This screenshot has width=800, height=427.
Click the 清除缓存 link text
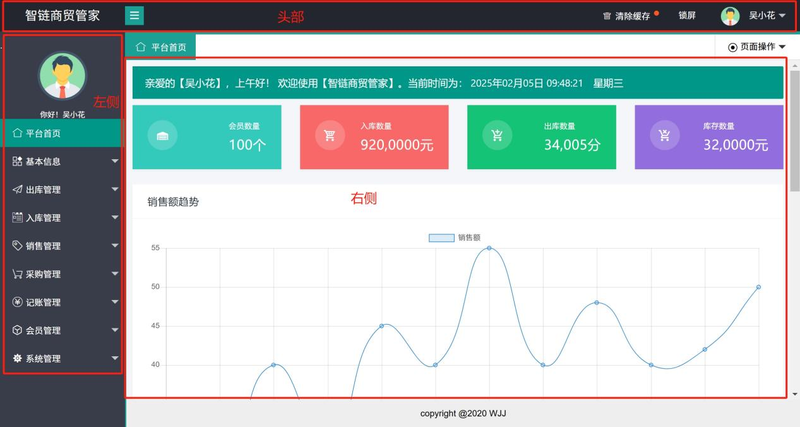[x=632, y=16]
